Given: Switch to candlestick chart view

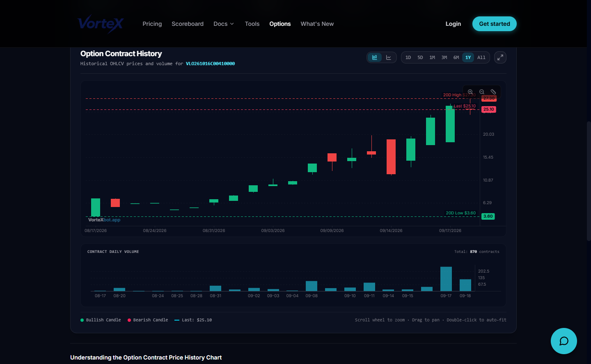Looking at the screenshot, I should 375,57.
